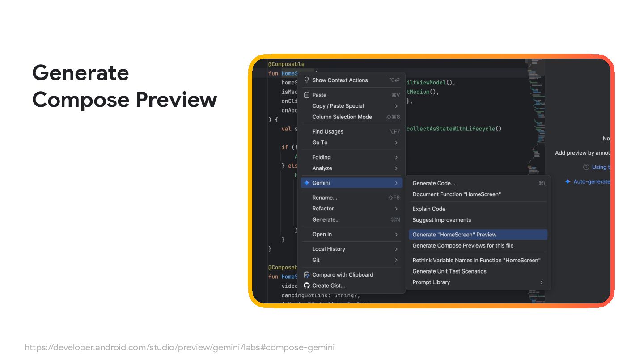Click the Auto-generate link in preview panel
This screenshot has width=644, height=362.
592,181
